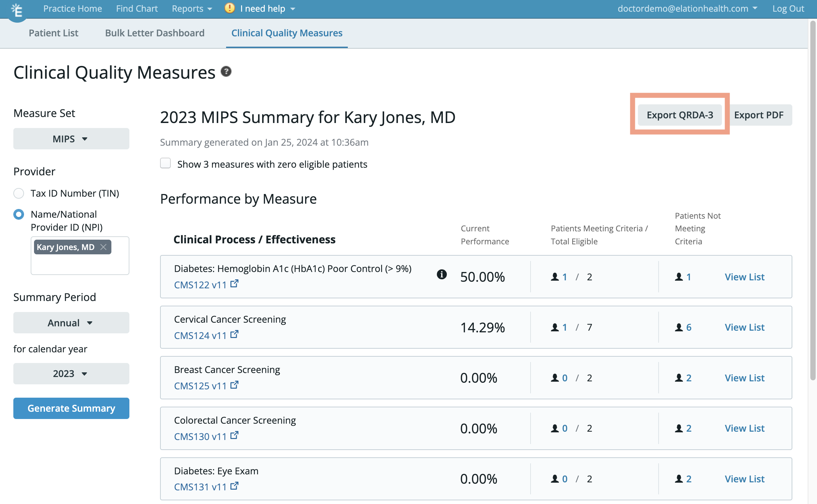The height and width of the screenshot is (504, 817).
Task: Open external link icon beside CMS122 v11
Action: pyautogui.click(x=234, y=284)
